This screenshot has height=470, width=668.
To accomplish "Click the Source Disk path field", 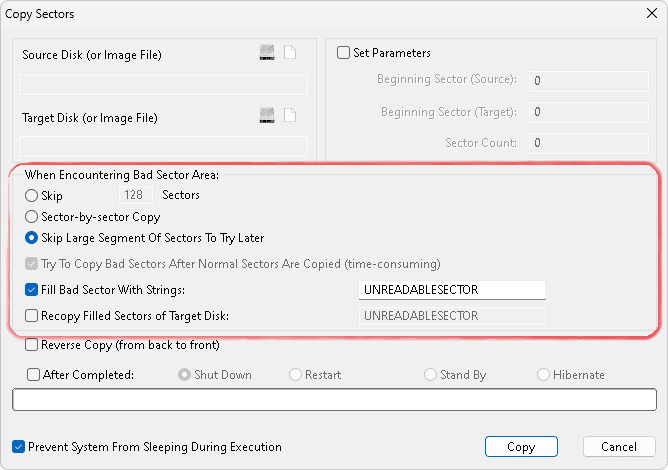I will pyautogui.click(x=163, y=84).
